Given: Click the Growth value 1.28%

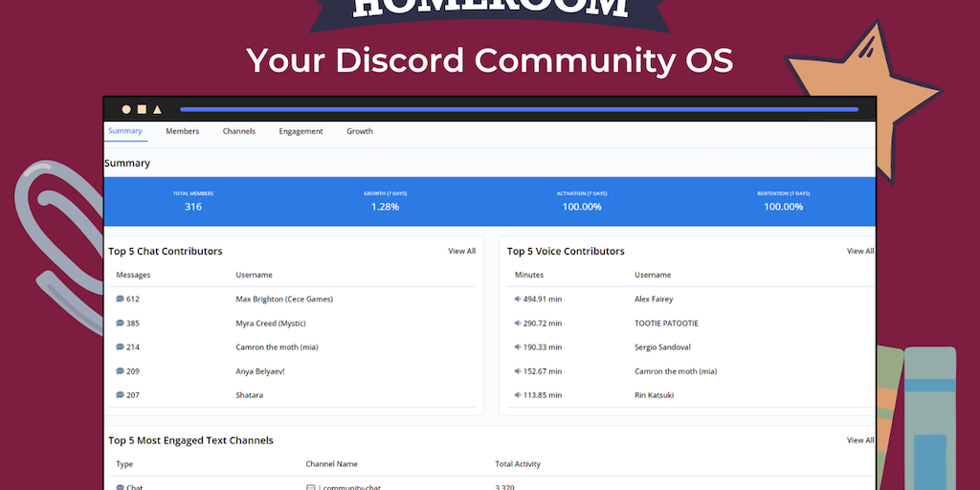Looking at the screenshot, I should click(385, 207).
